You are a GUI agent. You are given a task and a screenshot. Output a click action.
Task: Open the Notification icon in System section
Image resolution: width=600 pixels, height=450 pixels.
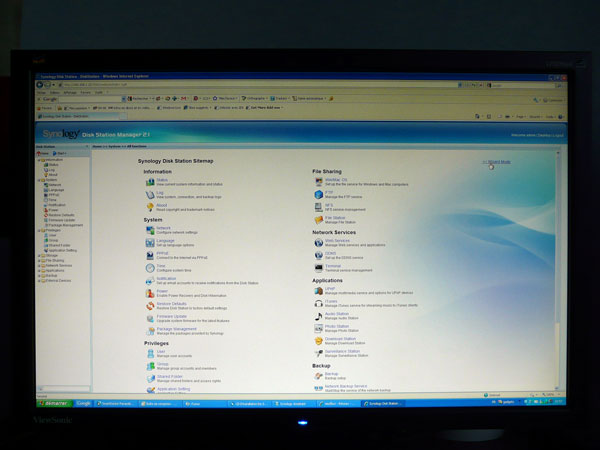point(150,280)
